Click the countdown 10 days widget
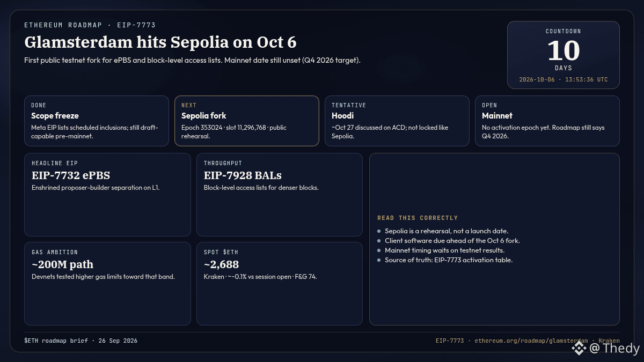 563,55
